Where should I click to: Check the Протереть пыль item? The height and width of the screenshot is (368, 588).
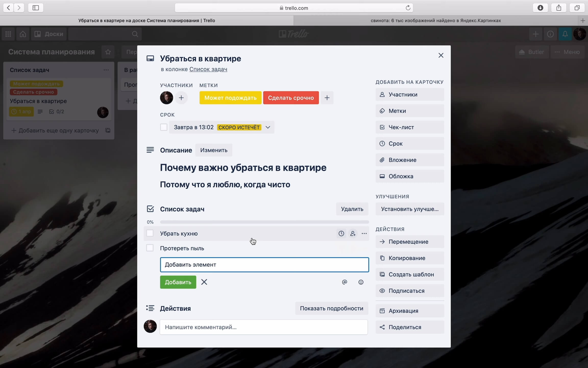(x=150, y=248)
